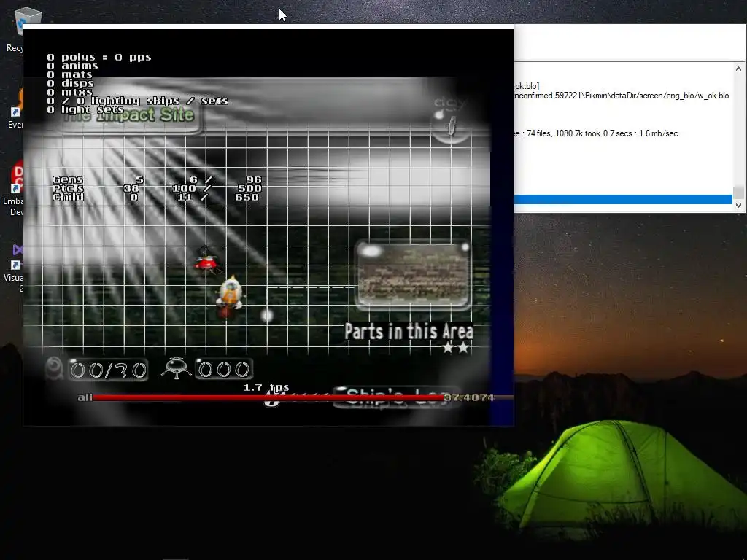
Task: Click the white glowing marker on the map
Action: [x=267, y=315]
